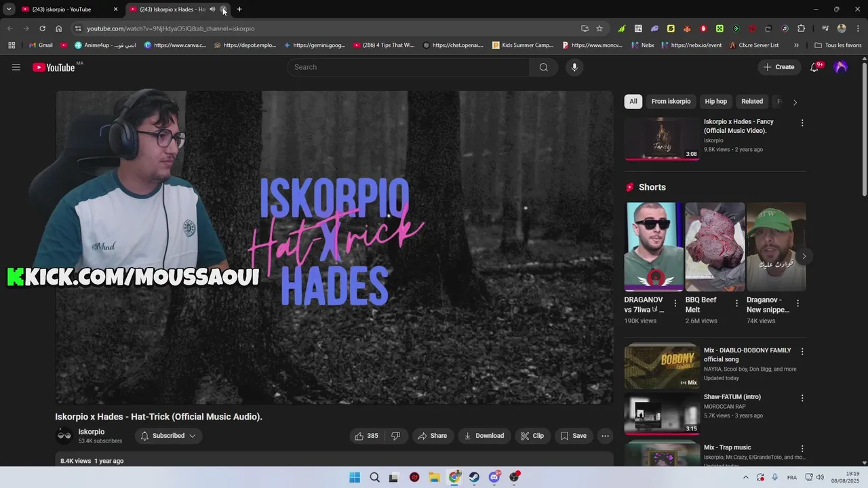Open more actions ellipsis below the video
This screenshot has height=488, width=868.
606,436
